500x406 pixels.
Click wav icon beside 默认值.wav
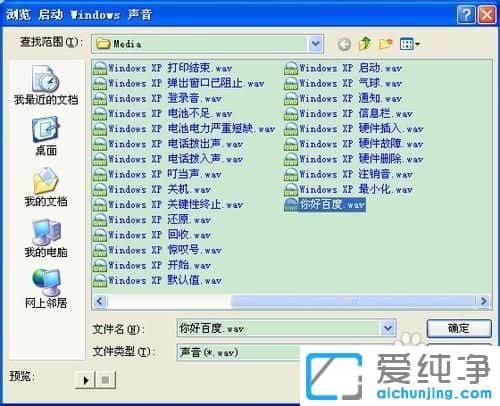(100, 281)
